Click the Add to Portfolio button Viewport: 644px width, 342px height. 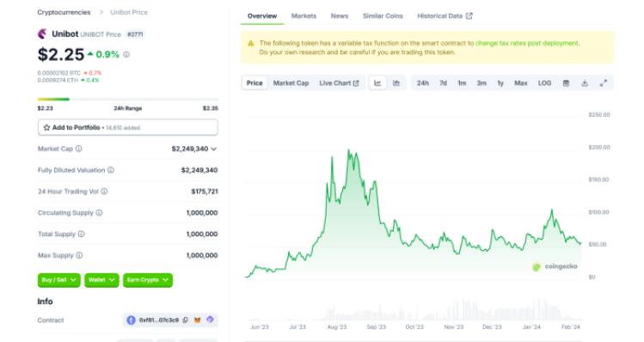point(128,127)
